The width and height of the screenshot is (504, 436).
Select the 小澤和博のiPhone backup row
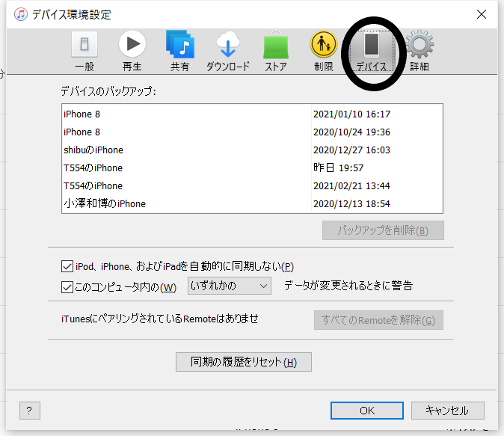click(x=252, y=204)
